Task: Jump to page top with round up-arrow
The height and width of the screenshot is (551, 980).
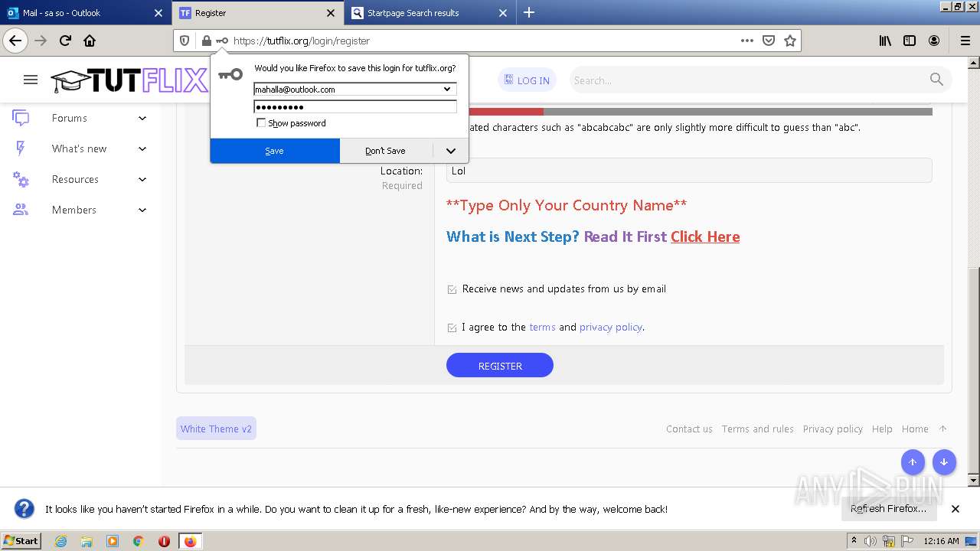Action: coord(913,462)
